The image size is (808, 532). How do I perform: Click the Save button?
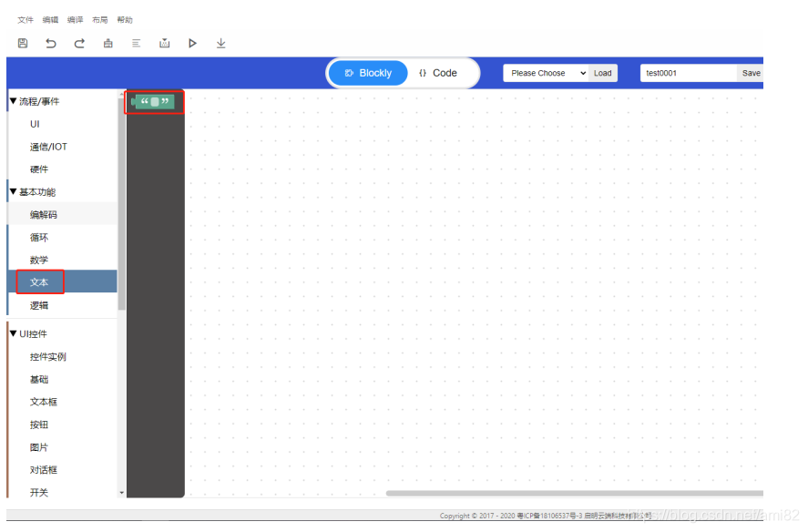pyautogui.click(x=751, y=73)
